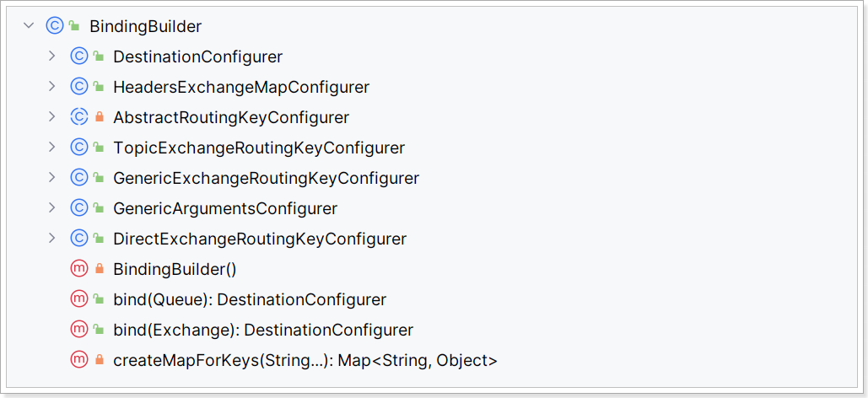Click the private lock icon beside createMapForKeys

[100, 360]
